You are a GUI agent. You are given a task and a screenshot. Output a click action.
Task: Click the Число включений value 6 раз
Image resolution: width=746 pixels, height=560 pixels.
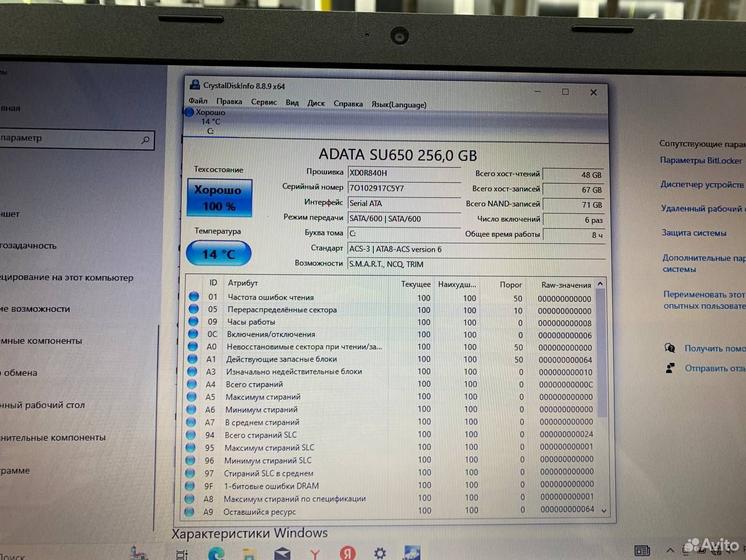(573, 220)
